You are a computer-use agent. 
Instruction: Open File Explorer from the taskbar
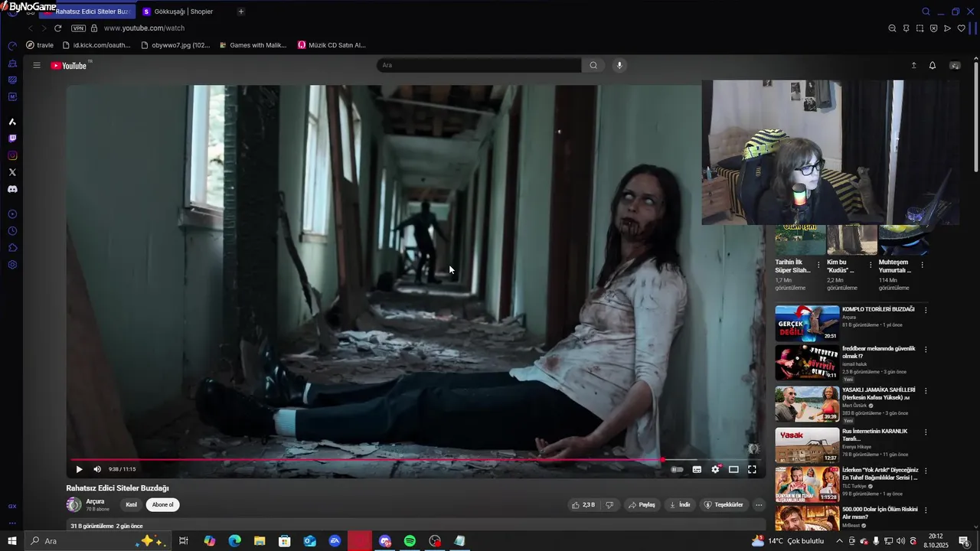pyautogui.click(x=260, y=541)
